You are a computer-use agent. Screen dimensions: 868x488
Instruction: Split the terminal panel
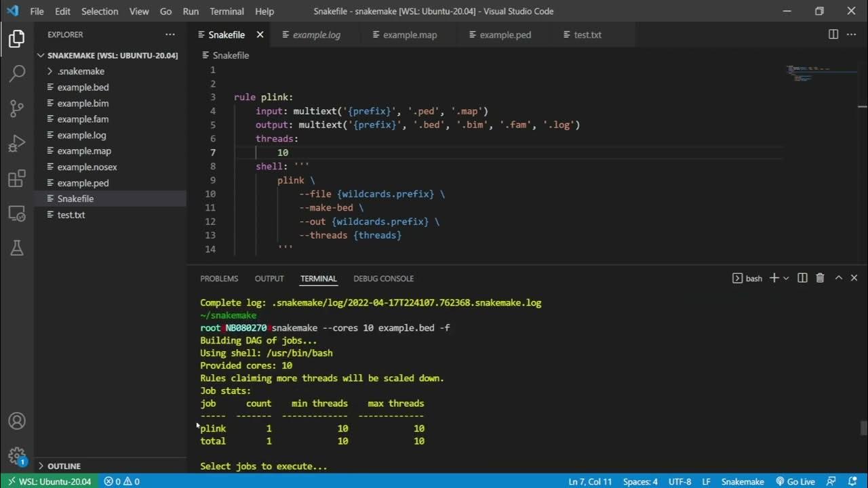[802, 278]
